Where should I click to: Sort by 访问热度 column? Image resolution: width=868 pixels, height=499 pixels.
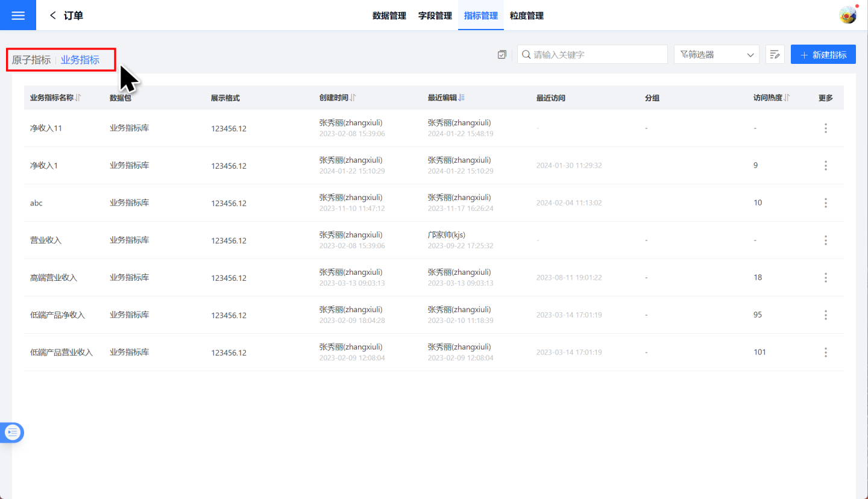(x=787, y=98)
